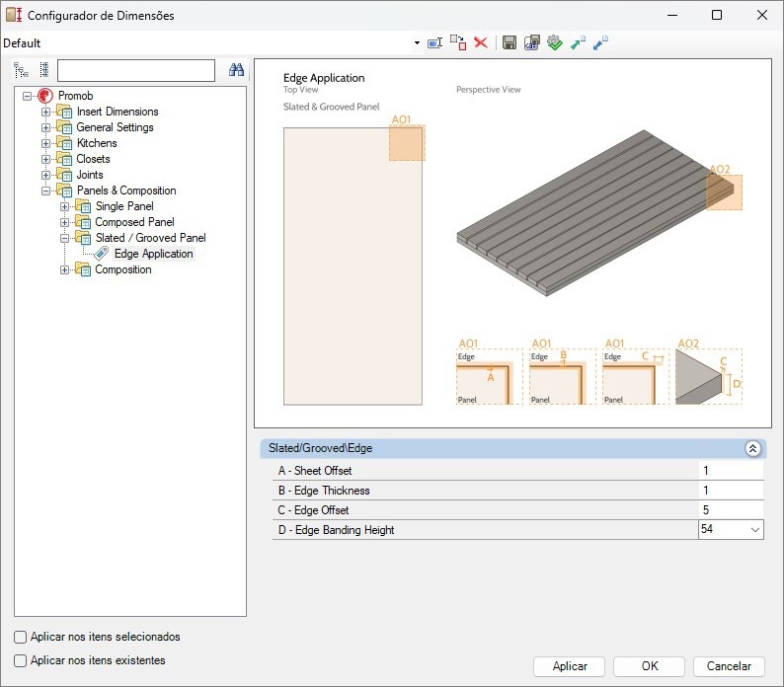784x687 pixels.
Task: Click the Edge Application tag icon
Action: 101,254
